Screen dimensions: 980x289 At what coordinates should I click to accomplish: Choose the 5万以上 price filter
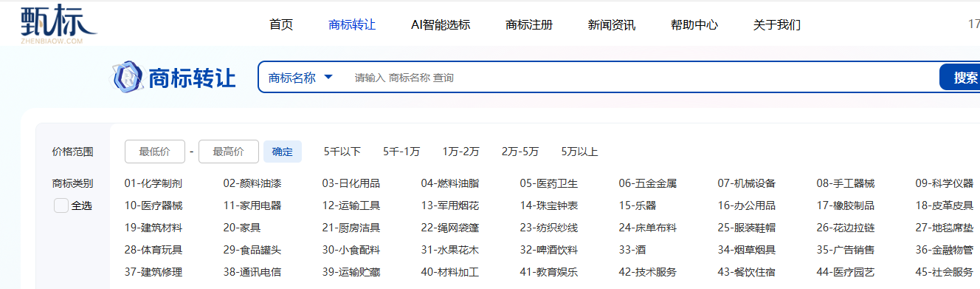[580, 152]
